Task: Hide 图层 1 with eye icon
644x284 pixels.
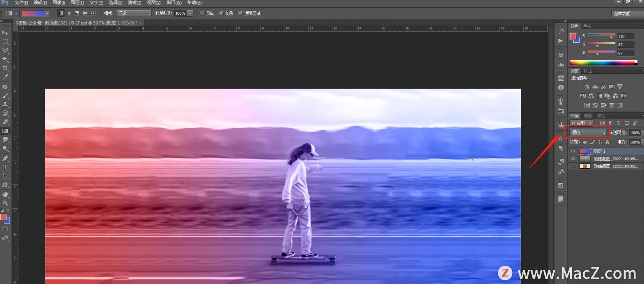Action: 573,151
